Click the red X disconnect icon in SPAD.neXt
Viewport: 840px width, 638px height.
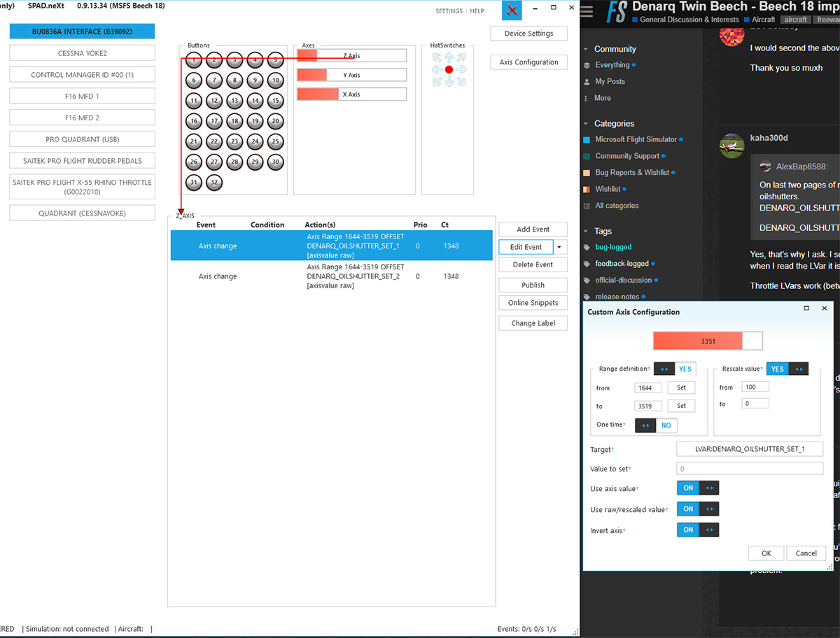(512, 10)
